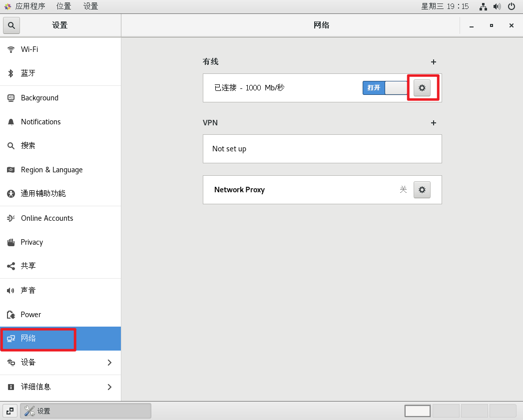Maximize the settings window
523x420 pixels.
(x=492, y=25)
